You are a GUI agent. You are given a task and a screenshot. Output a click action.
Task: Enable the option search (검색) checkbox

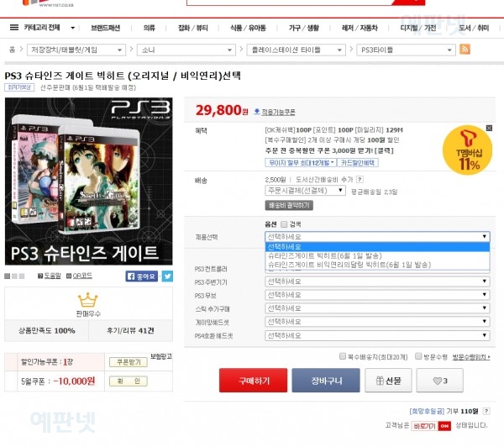point(284,224)
